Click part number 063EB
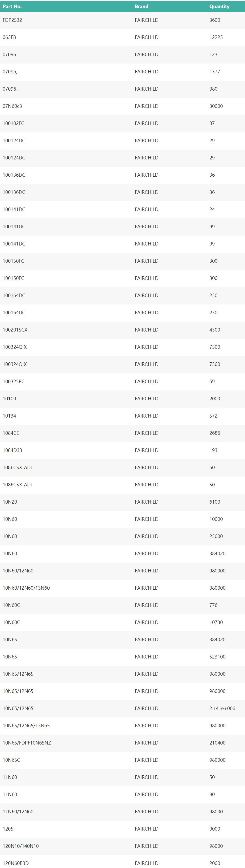Image resolution: width=245 pixels, height=868 pixels. (x=9, y=37)
